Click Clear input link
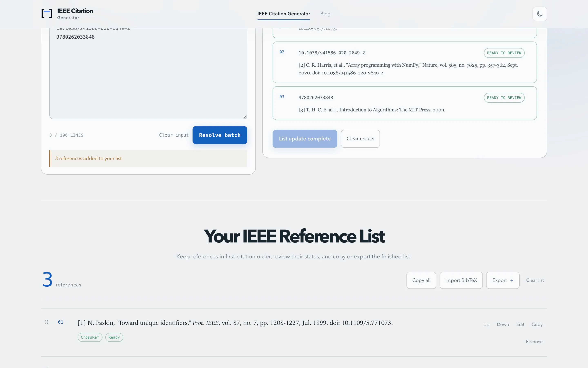This screenshot has height=368, width=588. (174, 135)
